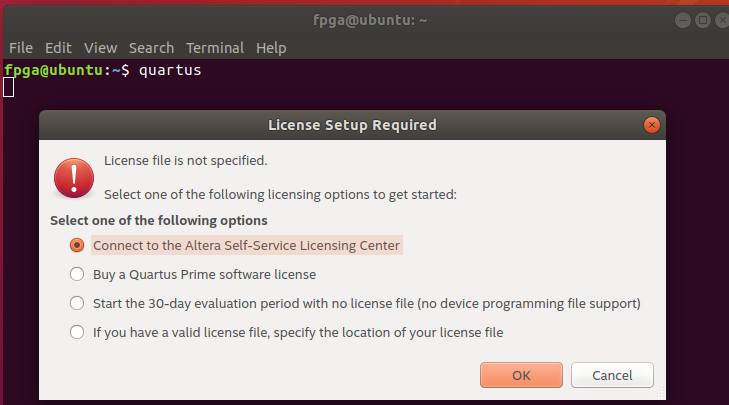Open the File menu in terminal
Image resolution: width=729 pixels, height=405 pixels.
tap(21, 48)
